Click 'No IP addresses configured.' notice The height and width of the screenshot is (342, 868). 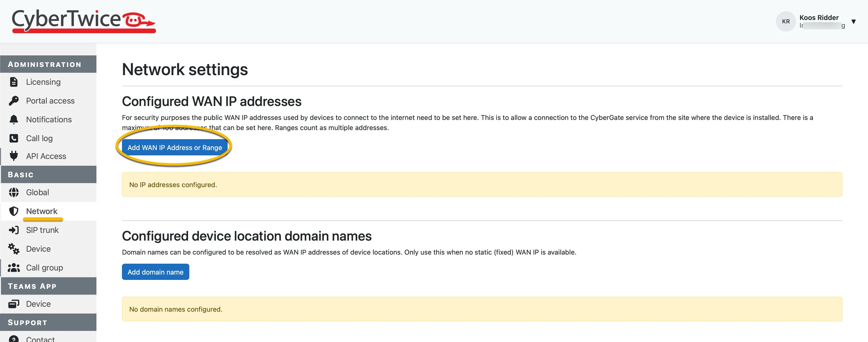482,184
